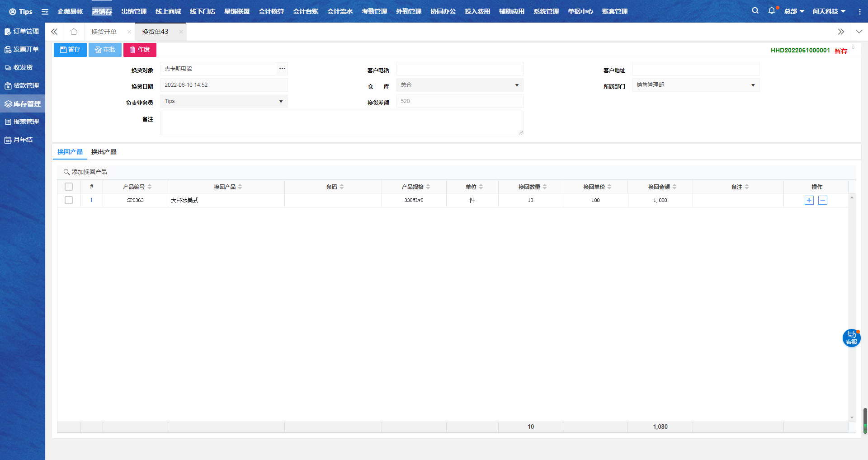Screen dimensions: 868x460
Task: Check the checkbox for row SP2363
Action: click(x=69, y=200)
